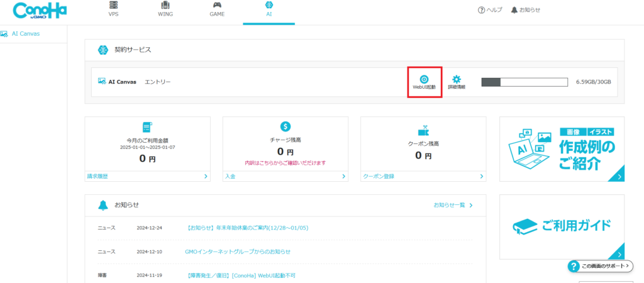Click the 6.59GB/30GB storage value
The image size is (644, 283).
[x=594, y=82]
